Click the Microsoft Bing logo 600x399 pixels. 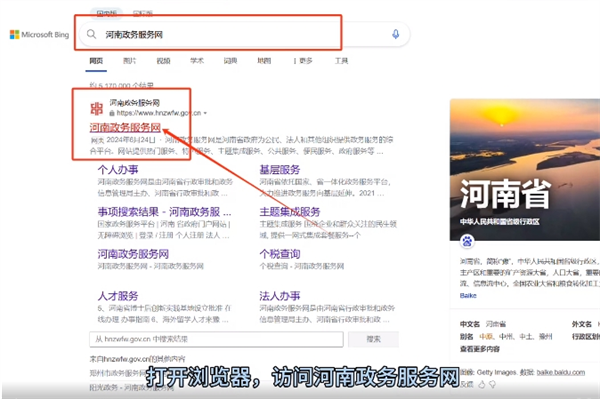click(39, 34)
